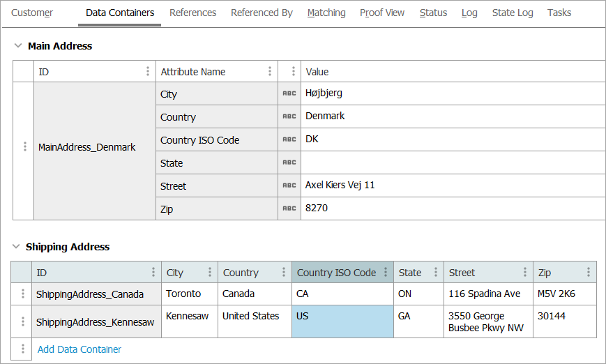606x364 pixels.
Task: Open the Log tab
Action: 469,13
